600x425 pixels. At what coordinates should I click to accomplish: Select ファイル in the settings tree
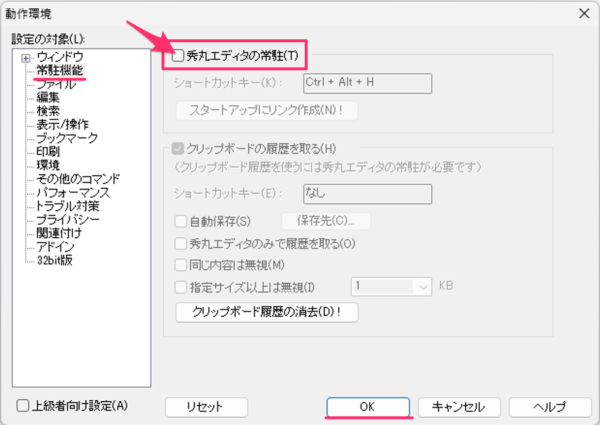click(x=56, y=84)
